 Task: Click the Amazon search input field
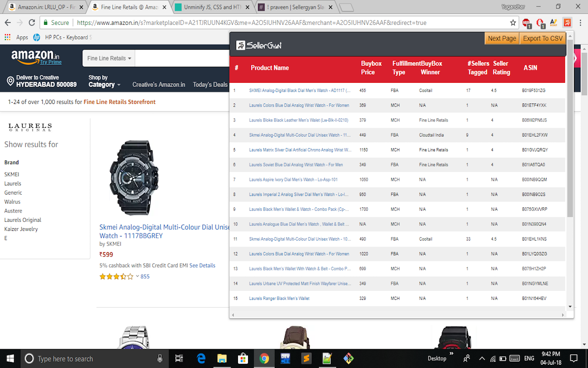tap(182, 58)
